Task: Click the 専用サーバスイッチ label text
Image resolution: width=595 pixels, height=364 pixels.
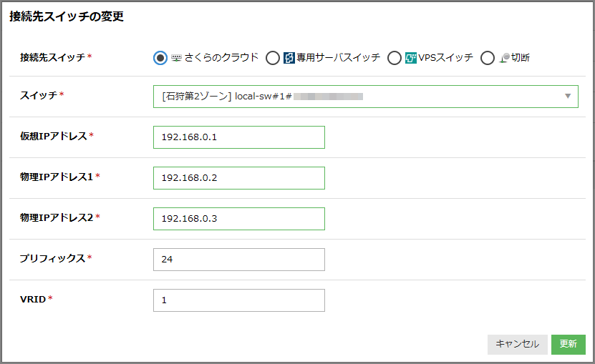Action: point(339,58)
